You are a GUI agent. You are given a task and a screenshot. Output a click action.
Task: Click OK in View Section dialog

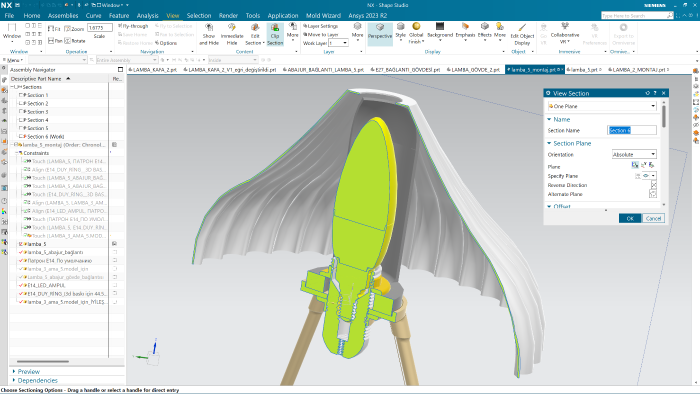(630, 218)
